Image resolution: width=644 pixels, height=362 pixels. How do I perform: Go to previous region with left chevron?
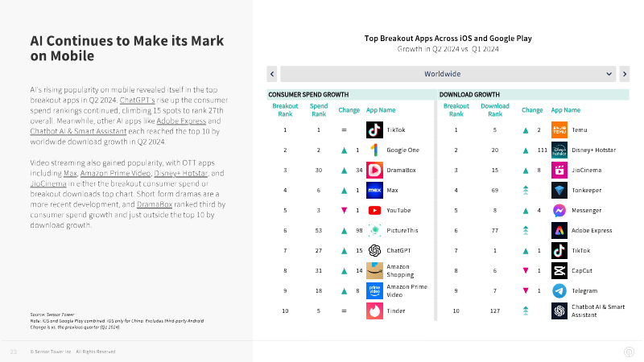pyautogui.click(x=272, y=74)
